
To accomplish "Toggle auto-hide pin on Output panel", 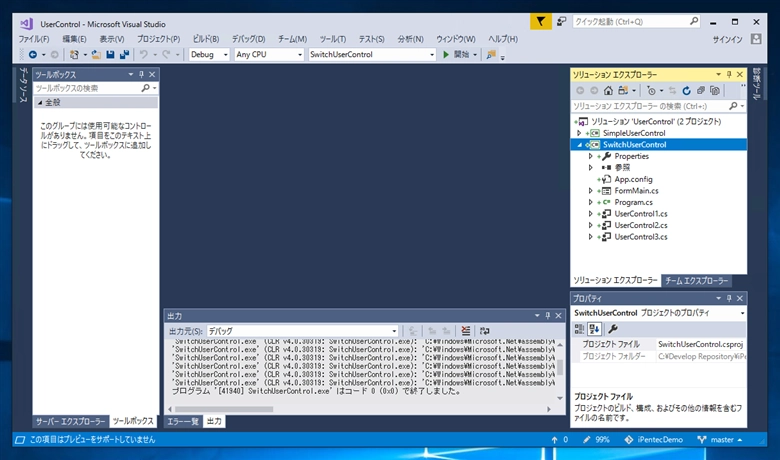I will pos(548,315).
